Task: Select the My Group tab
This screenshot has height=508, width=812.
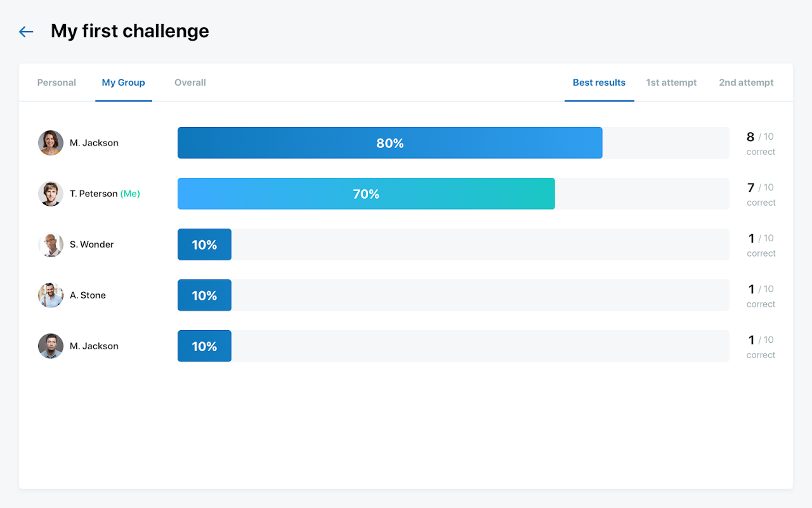Action: tap(123, 83)
